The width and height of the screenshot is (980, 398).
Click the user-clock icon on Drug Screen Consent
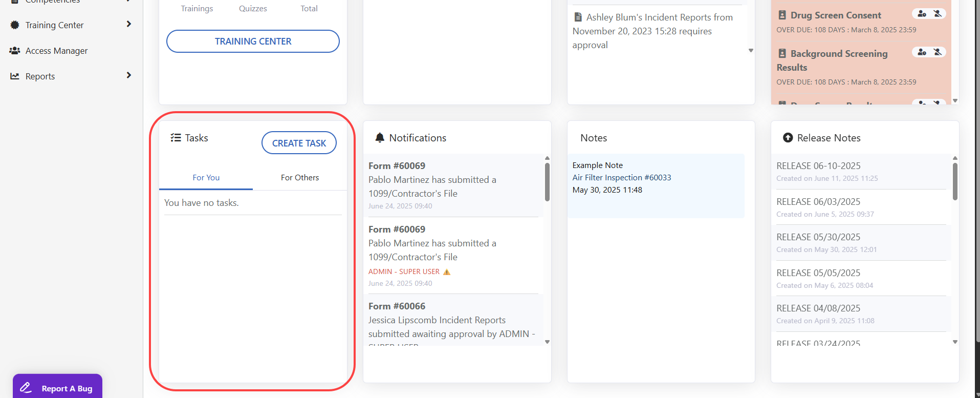coord(922,14)
